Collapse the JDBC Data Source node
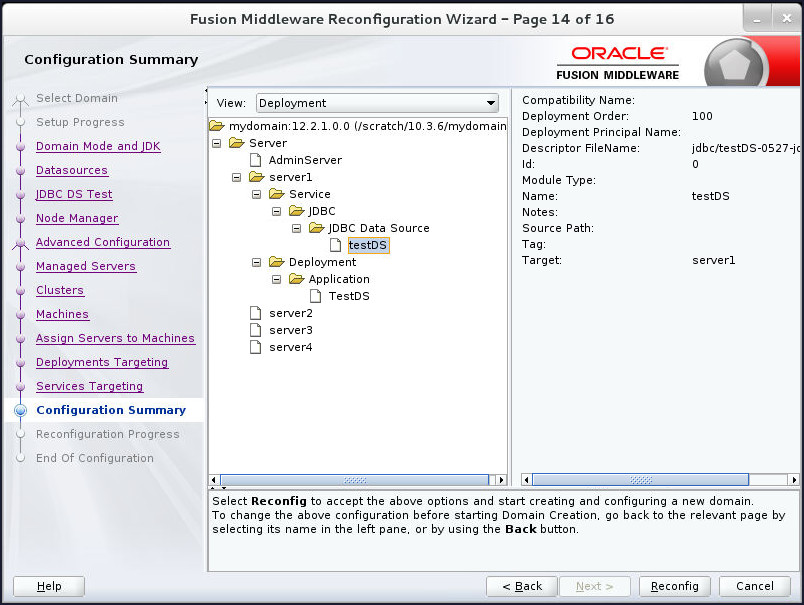The image size is (804, 605). click(x=296, y=228)
